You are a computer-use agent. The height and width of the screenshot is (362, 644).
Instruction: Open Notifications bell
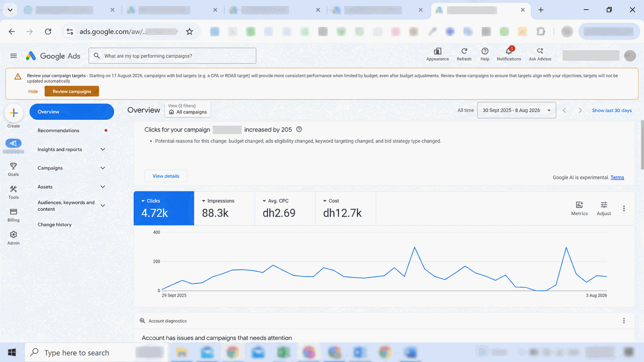point(509,54)
